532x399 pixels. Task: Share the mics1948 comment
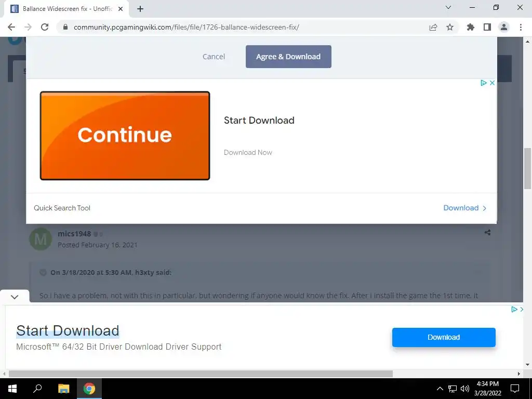click(487, 232)
